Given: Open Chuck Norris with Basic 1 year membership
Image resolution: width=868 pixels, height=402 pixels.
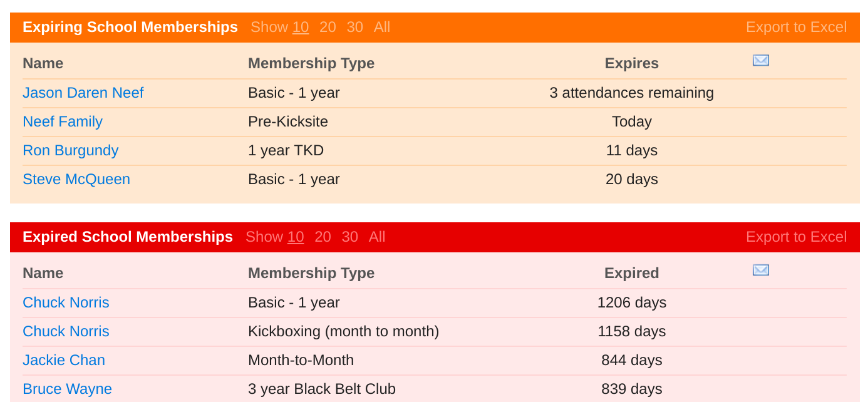Looking at the screenshot, I should pos(66,303).
